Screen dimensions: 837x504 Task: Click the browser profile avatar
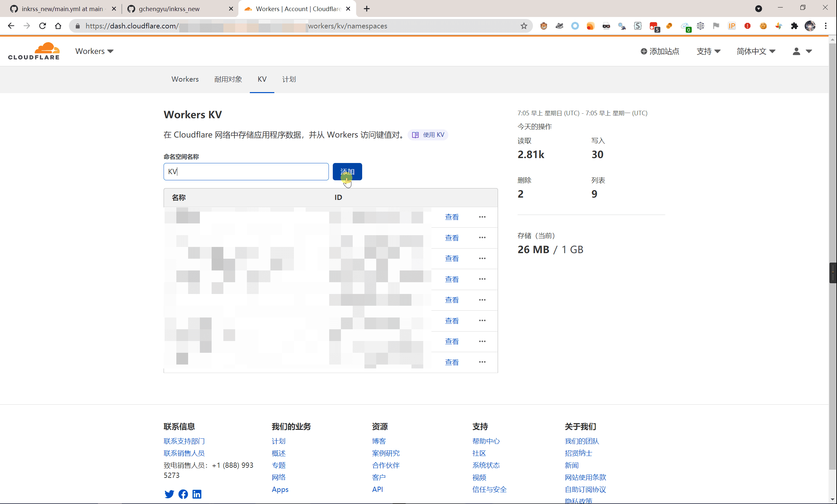click(x=810, y=26)
